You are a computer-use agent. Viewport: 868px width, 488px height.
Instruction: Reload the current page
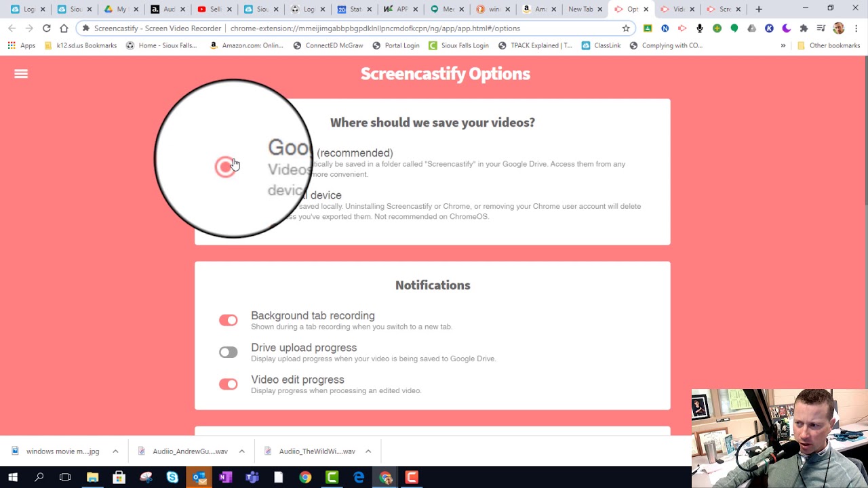point(46,28)
